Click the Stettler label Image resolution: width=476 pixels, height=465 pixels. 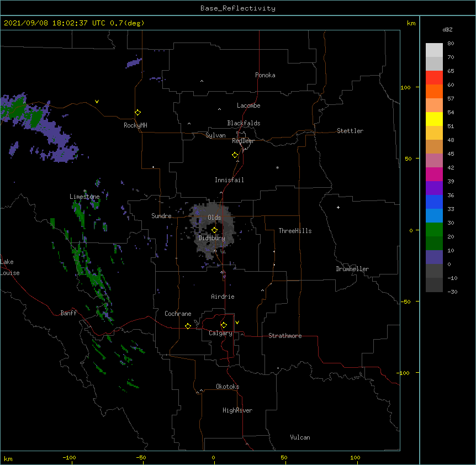(x=350, y=131)
